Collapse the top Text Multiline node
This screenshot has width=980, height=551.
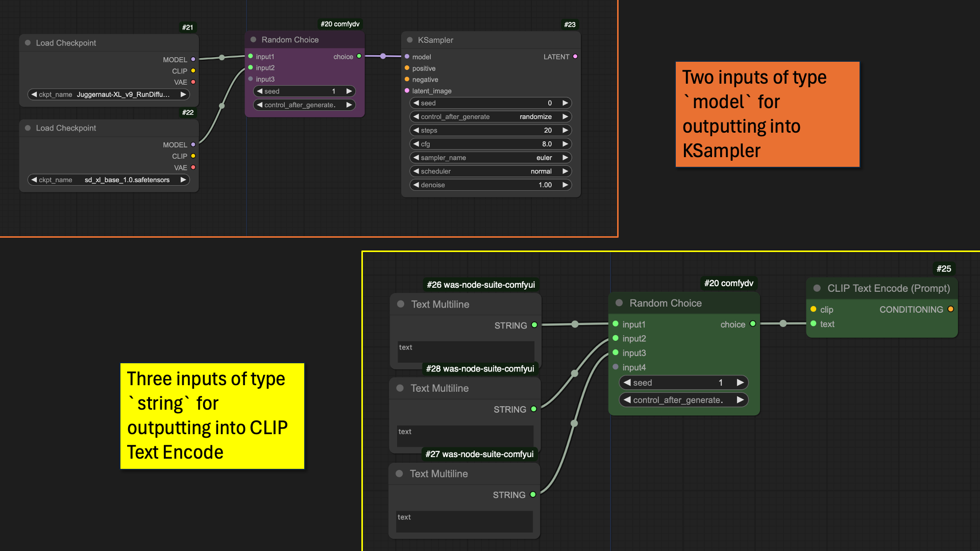pos(401,304)
